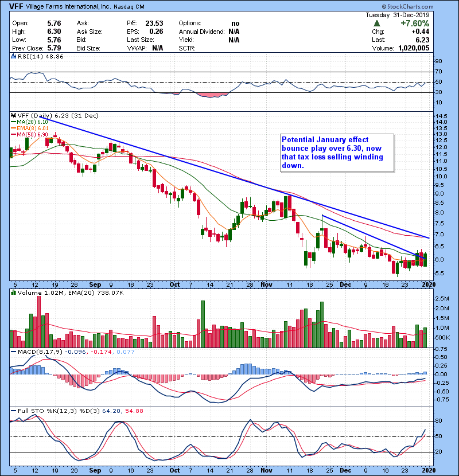This screenshot has height=476, width=459.
Task: Click the volume bars icon beside Volume 1.02M
Action: tap(13, 292)
